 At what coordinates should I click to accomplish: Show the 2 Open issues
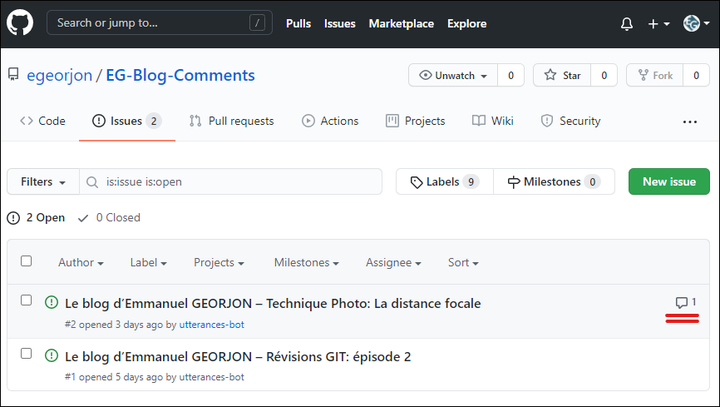tap(36, 218)
